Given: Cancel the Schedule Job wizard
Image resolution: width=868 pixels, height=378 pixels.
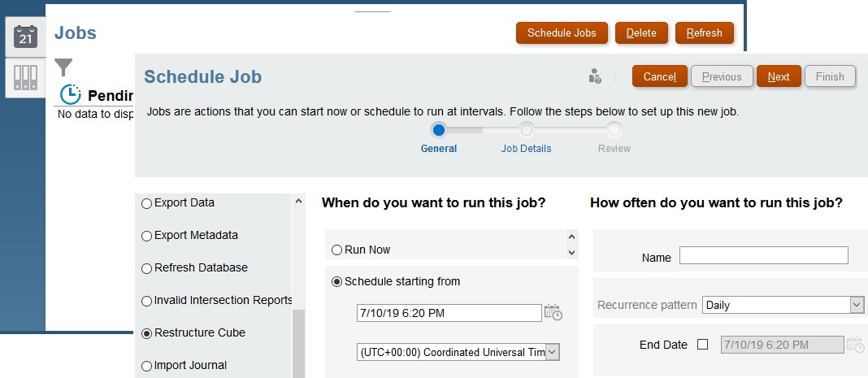Looking at the screenshot, I should click(659, 76).
